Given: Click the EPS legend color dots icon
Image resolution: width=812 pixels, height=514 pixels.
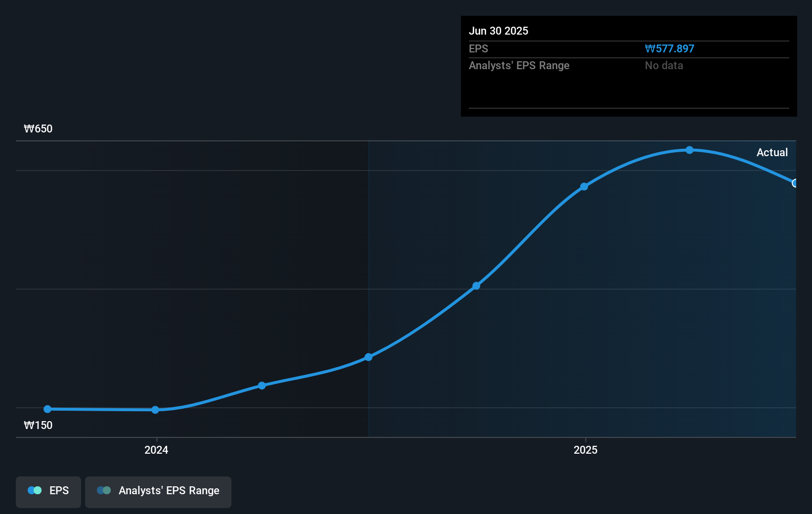Looking at the screenshot, I should [x=35, y=490].
